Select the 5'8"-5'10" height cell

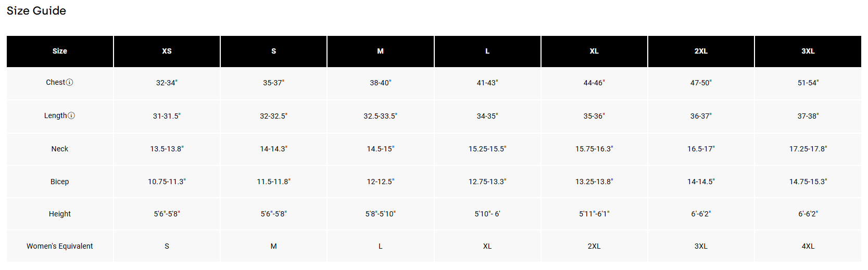pyautogui.click(x=380, y=214)
